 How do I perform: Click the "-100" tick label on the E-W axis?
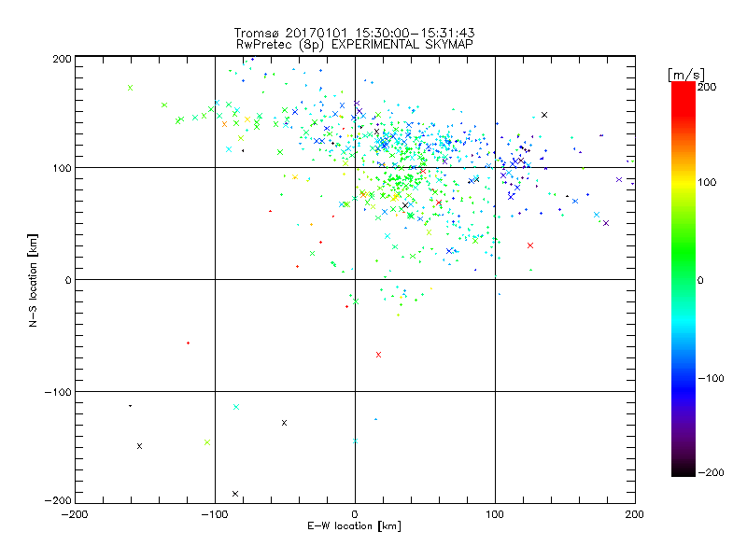215,514
